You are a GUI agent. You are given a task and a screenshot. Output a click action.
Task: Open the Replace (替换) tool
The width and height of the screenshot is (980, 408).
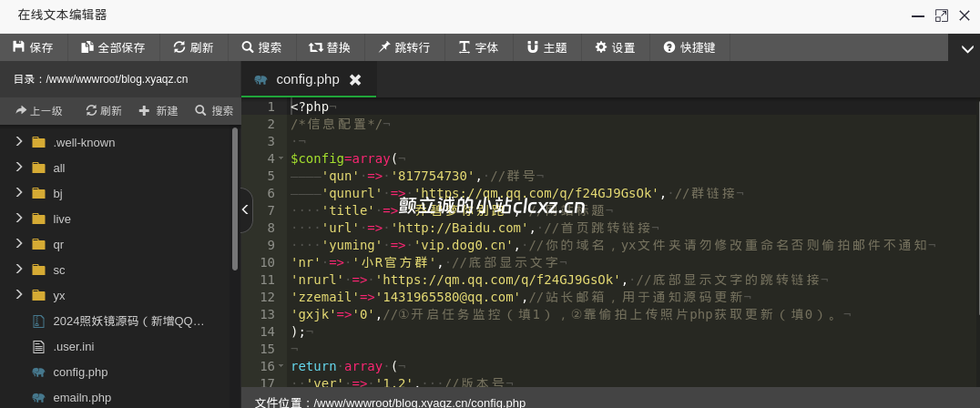(330, 47)
